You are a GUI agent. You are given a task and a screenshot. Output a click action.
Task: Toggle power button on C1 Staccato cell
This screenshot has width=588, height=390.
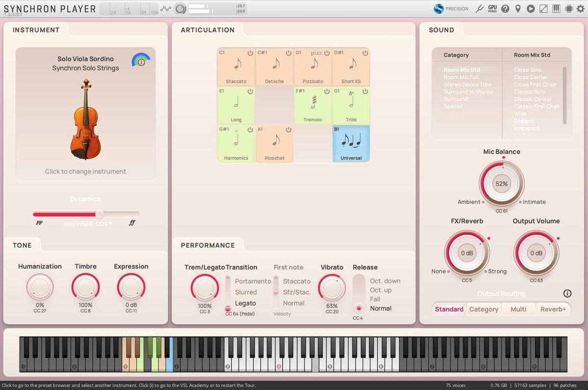250,53
